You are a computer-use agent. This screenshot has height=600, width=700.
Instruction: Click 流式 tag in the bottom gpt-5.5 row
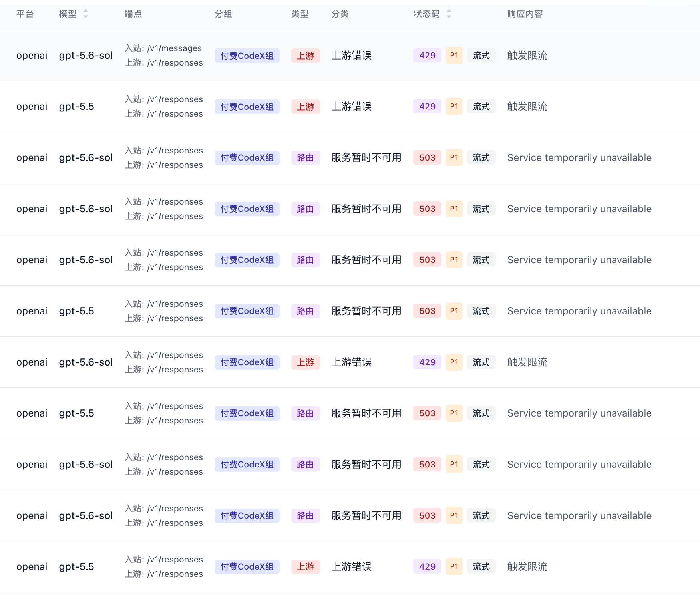point(481,567)
